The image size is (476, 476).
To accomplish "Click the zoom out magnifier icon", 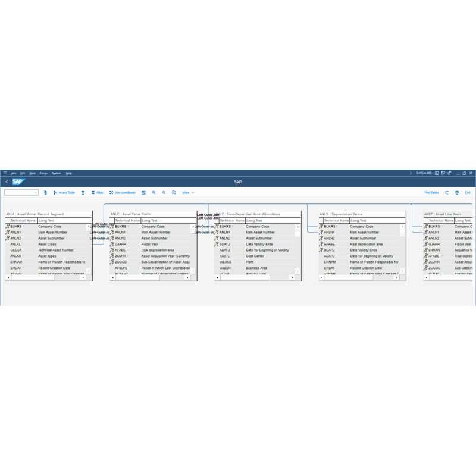I will 164,192.
